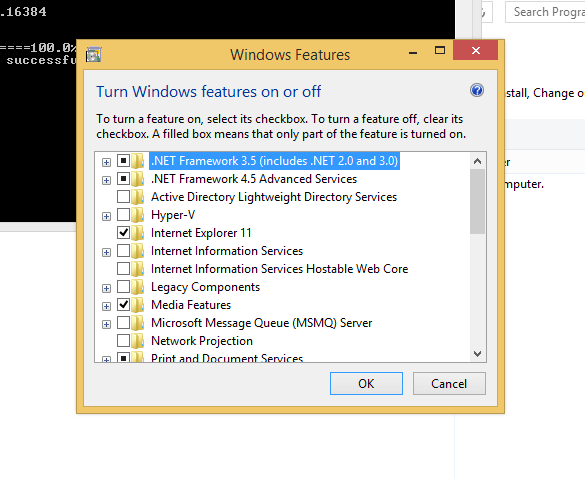Click the Legacy Components folder icon
Screen dimensions: 585x480
tap(138, 287)
